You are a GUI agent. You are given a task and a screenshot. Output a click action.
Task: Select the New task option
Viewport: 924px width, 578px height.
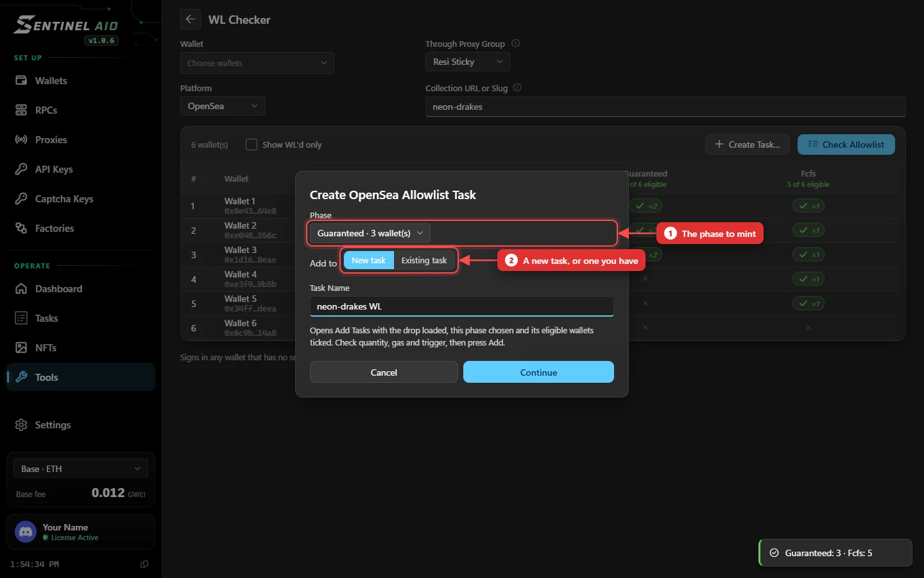click(x=369, y=260)
